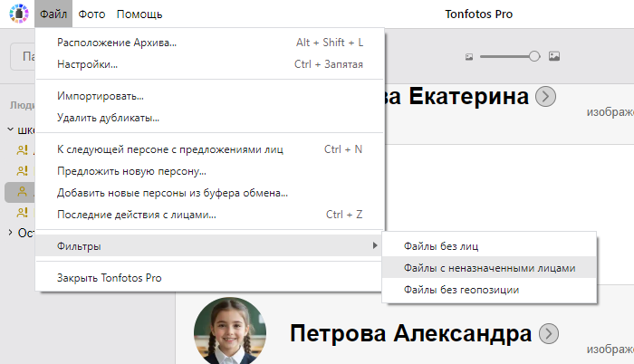This screenshot has height=364, width=634.
Task: Open Настройки from the Файл menu
Action: click(87, 64)
